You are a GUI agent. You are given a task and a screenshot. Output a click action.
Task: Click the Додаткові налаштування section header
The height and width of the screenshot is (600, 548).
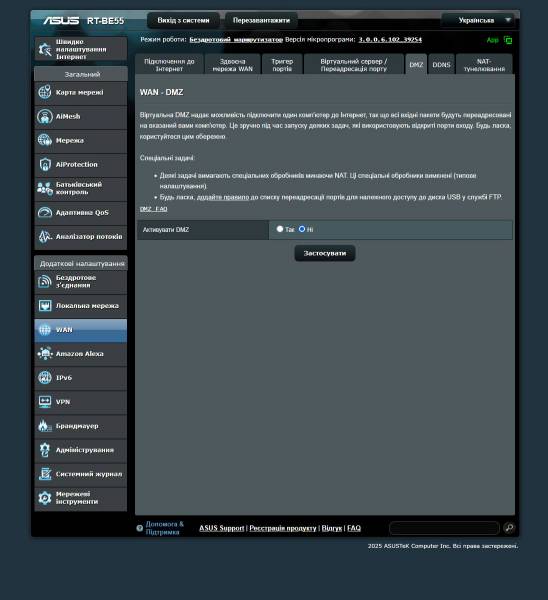[81, 264]
